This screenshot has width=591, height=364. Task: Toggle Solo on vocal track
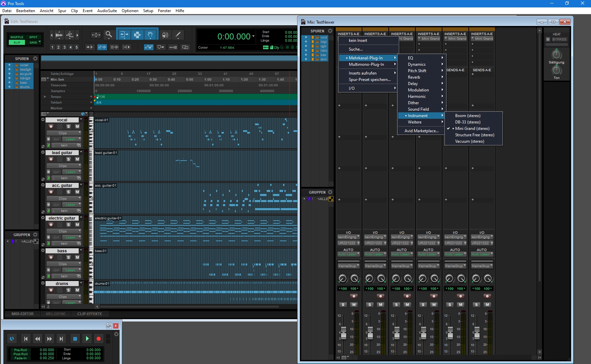[x=69, y=127]
